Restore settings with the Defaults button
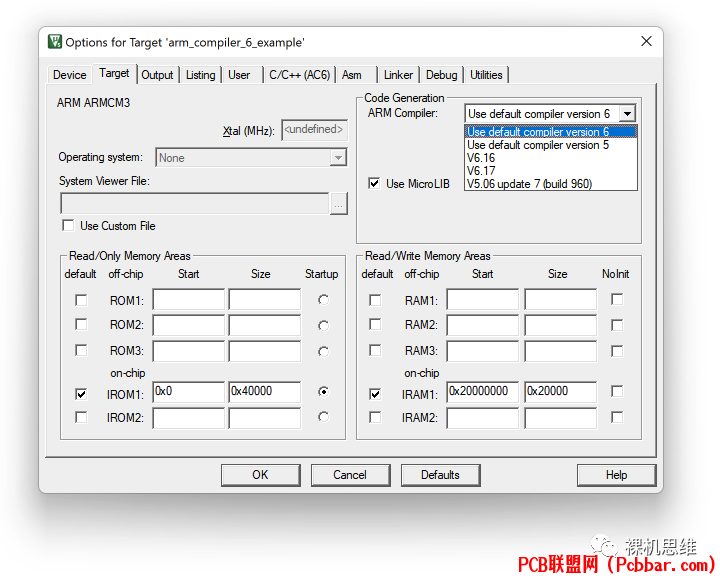The height and width of the screenshot is (579, 720). (x=440, y=475)
